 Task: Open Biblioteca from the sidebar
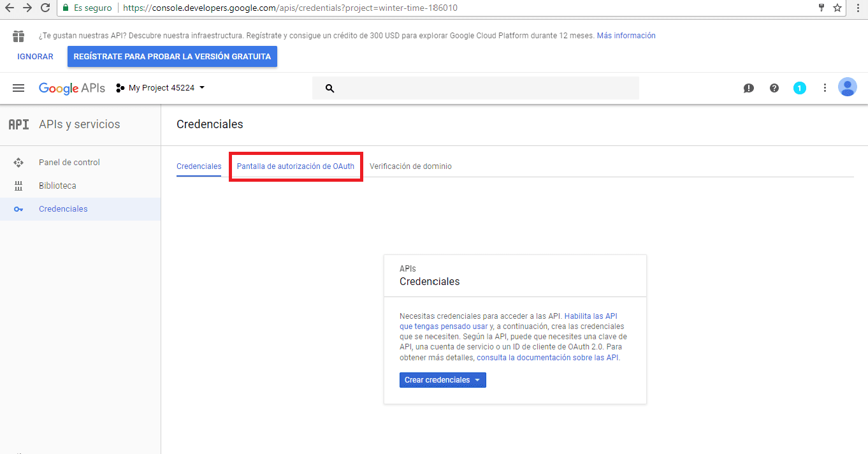57,186
